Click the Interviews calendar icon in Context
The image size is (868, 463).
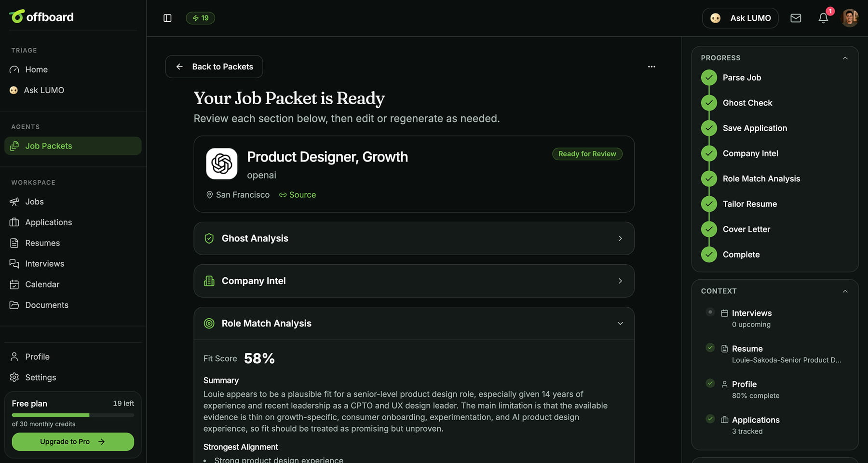click(x=724, y=313)
